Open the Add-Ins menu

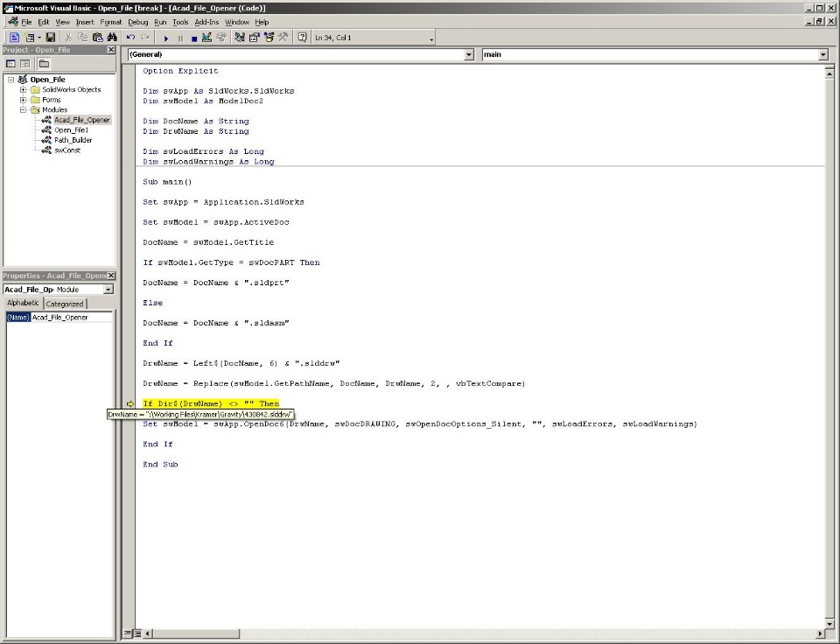[x=206, y=22]
